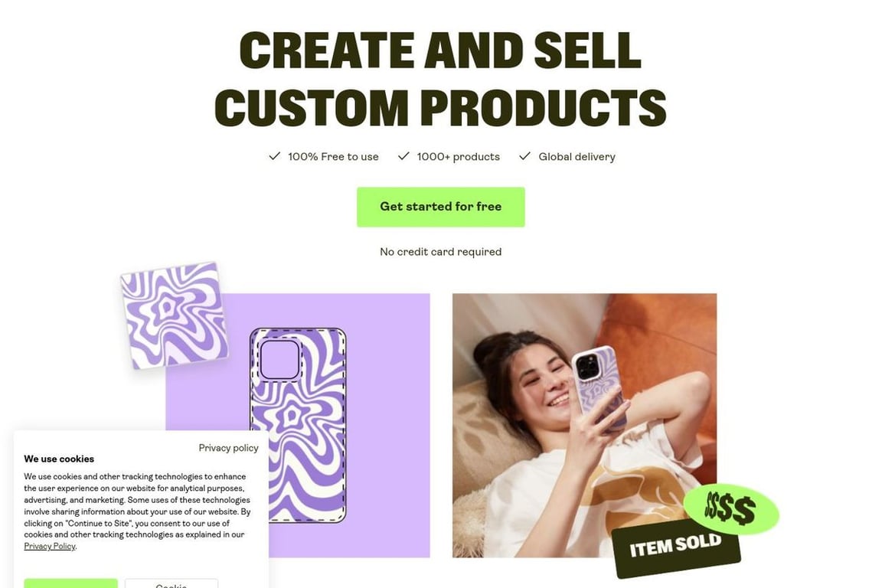Click the No credit card required note

440,252
